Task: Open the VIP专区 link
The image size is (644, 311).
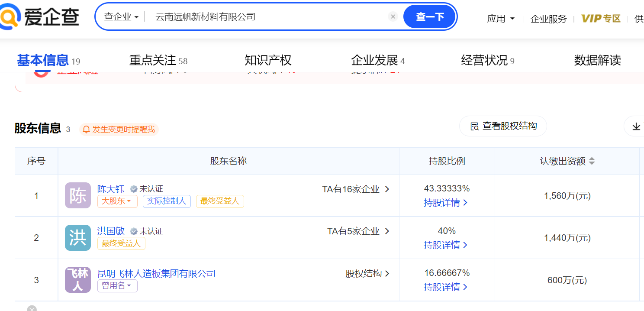Action: coord(601,19)
